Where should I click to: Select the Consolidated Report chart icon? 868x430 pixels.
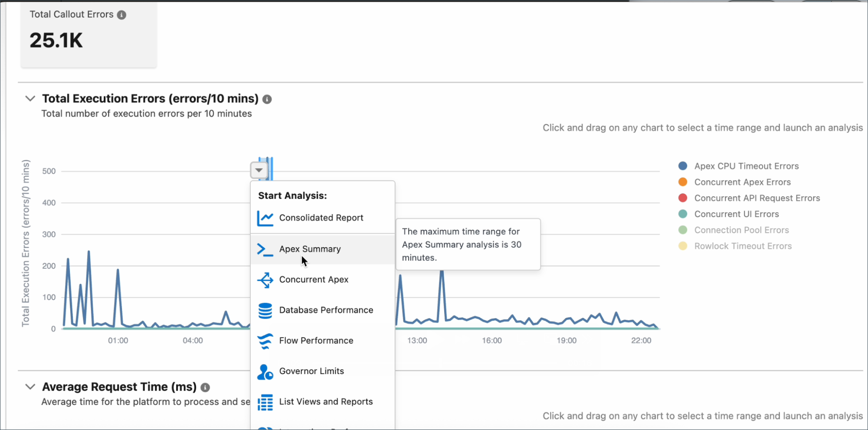[265, 218]
